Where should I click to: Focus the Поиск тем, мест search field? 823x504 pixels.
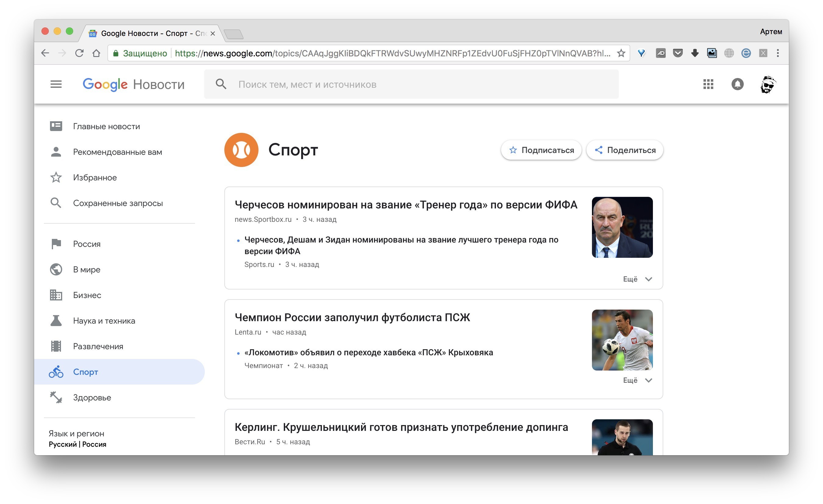tap(411, 84)
